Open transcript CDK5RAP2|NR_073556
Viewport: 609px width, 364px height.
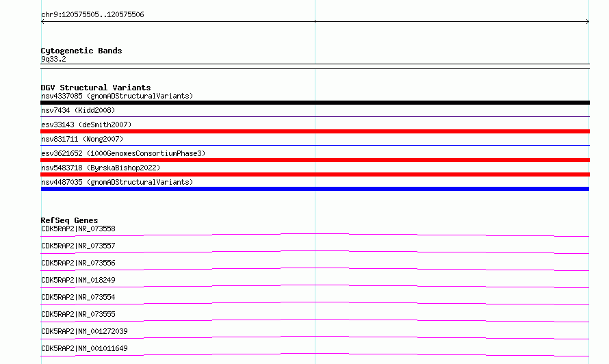coord(78,263)
